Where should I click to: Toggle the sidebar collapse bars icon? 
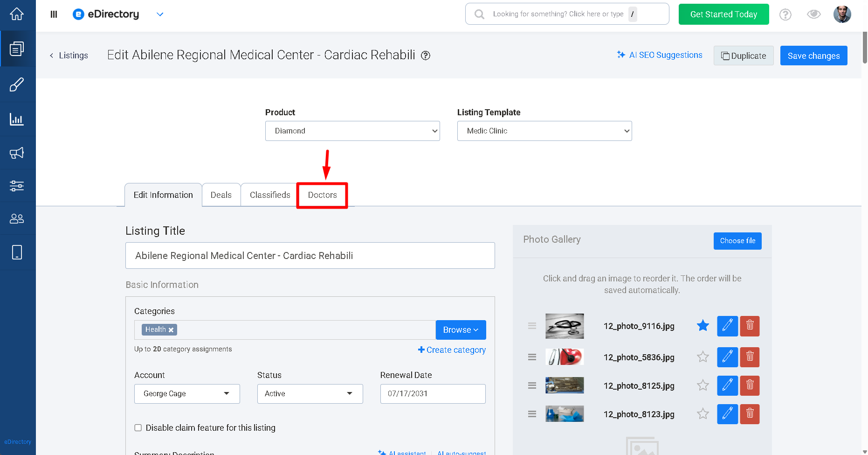54,14
